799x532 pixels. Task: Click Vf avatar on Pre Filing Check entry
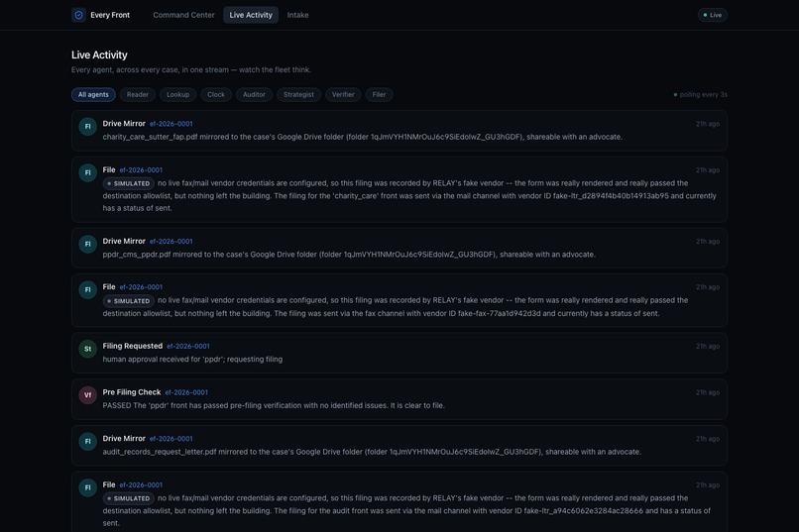(x=87, y=395)
